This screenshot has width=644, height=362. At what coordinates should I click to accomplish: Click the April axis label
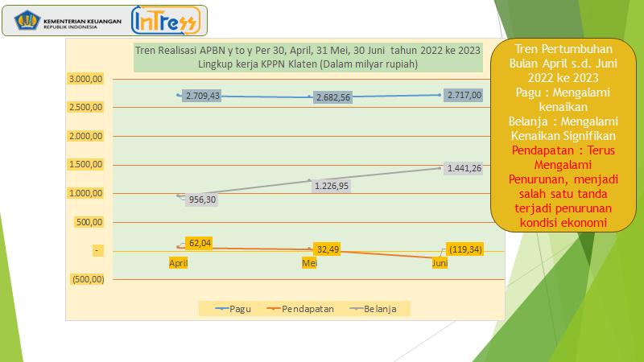coord(178,263)
